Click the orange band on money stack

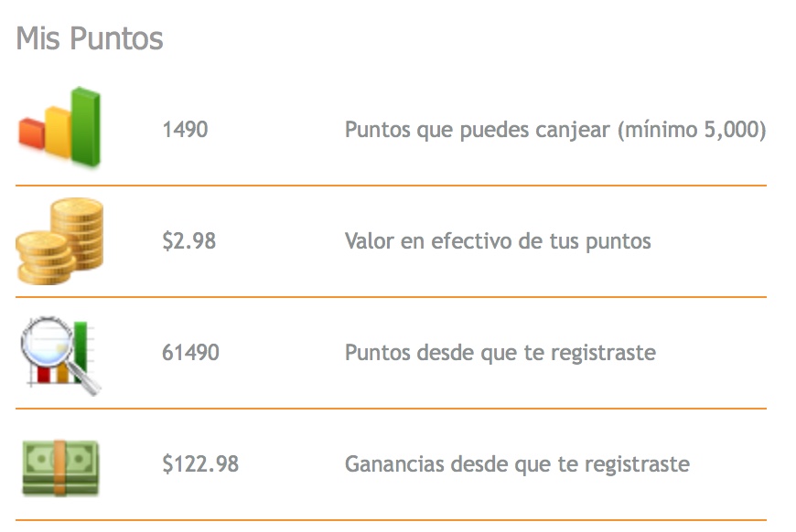click(59, 467)
